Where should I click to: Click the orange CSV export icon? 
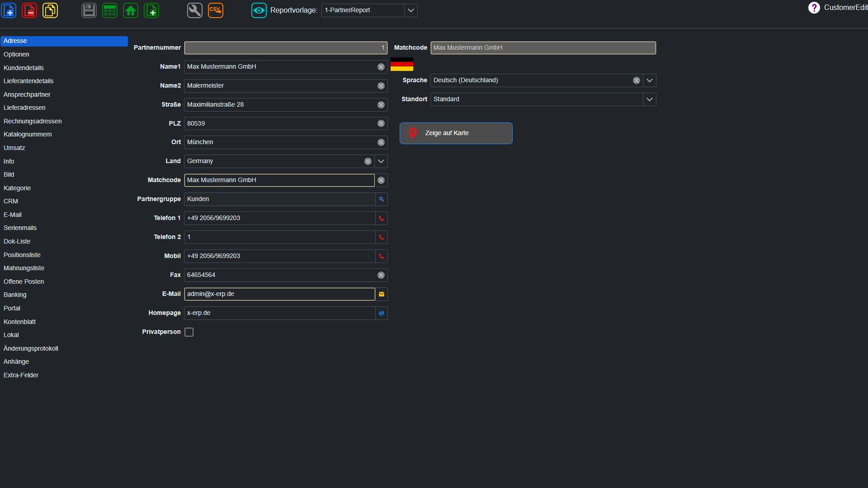[216, 10]
